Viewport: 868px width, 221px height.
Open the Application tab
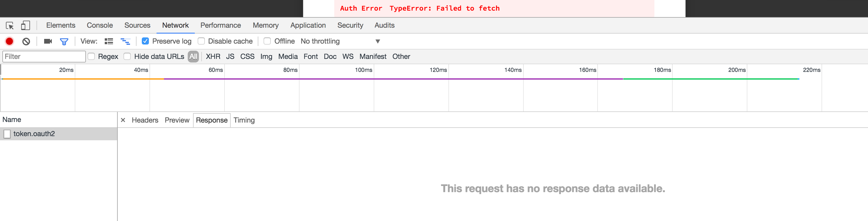pos(308,25)
